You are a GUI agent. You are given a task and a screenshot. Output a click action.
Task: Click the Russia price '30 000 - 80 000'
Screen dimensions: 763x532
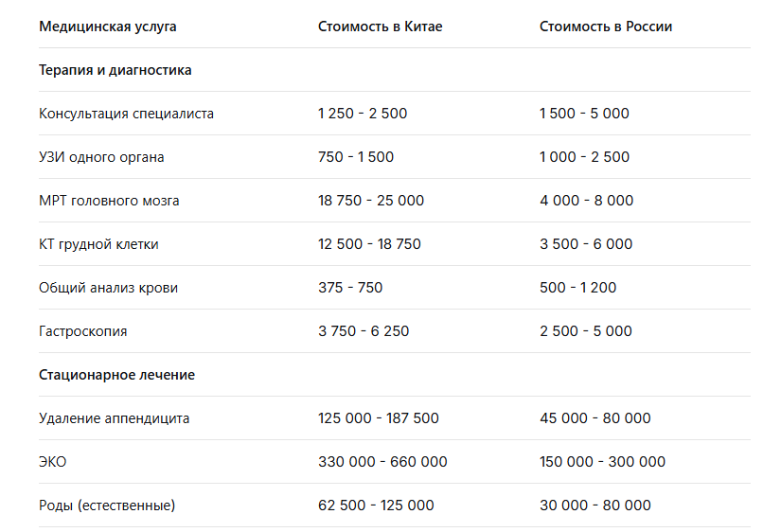(x=595, y=505)
